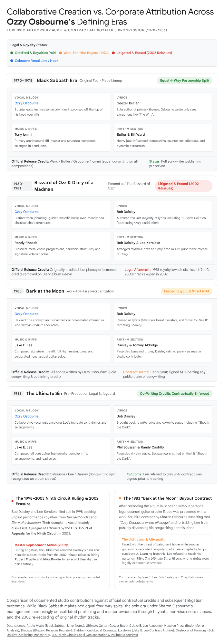Image resolution: width=224 pixels, height=644 pixels.
Task: Click Ozzy Osbourne name in Black Sabbath Vocal Melody
Action: pyautogui.click(x=26, y=103)
